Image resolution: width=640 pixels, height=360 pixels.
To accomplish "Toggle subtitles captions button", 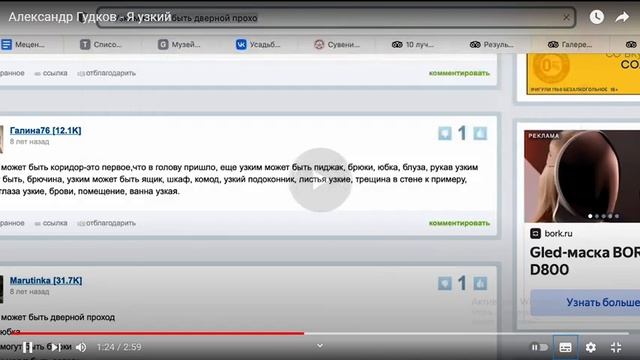I will (x=565, y=347).
